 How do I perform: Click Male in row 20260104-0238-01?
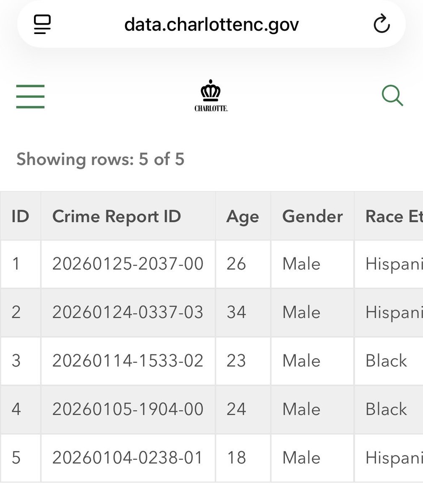point(301,458)
